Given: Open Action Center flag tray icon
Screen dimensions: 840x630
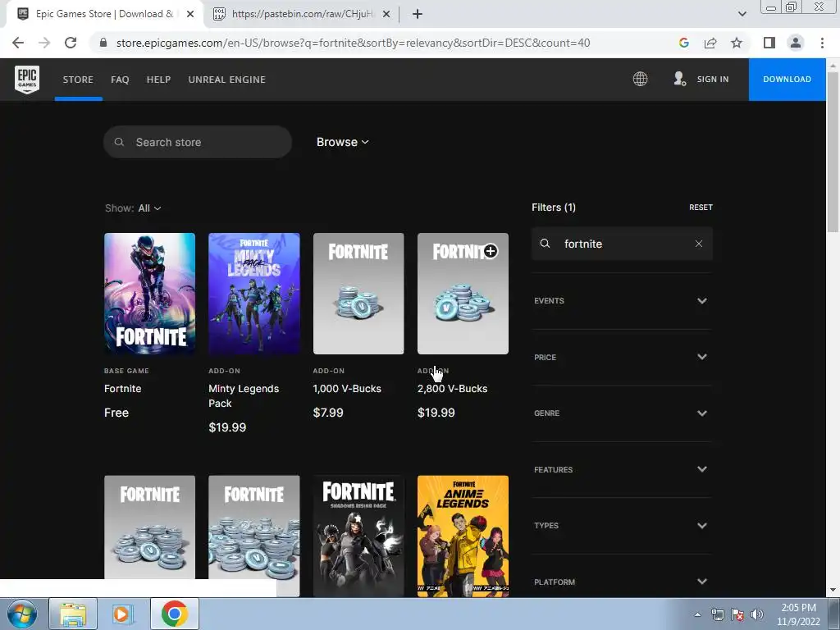Looking at the screenshot, I should click(737, 614).
